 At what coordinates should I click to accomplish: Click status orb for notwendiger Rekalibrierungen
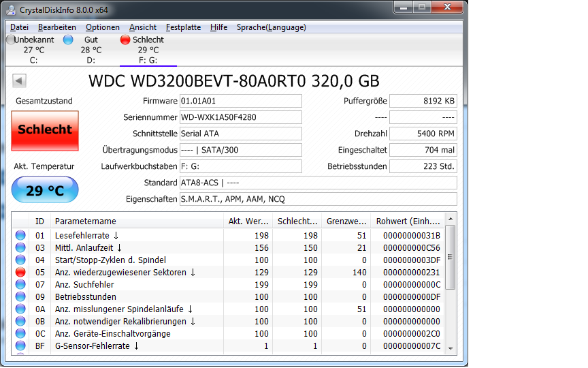(20, 321)
